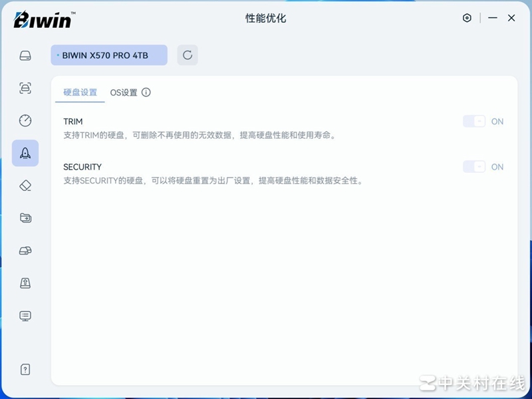
Task: Select the rocket performance optimization icon
Action: (x=25, y=153)
